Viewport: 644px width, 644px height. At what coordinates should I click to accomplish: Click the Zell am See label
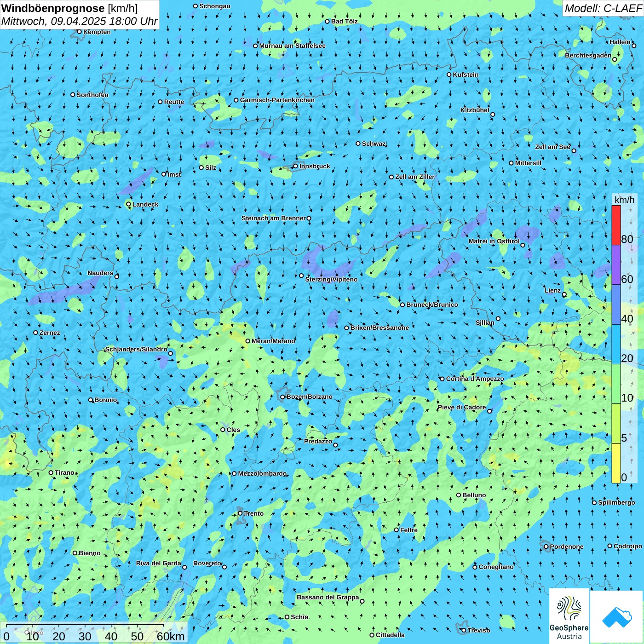552,147
